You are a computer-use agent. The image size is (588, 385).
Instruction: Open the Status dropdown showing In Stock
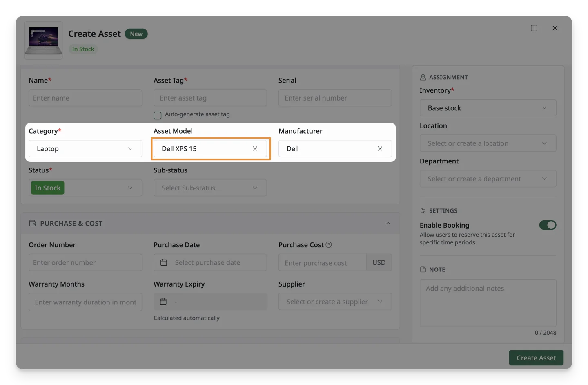click(85, 188)
